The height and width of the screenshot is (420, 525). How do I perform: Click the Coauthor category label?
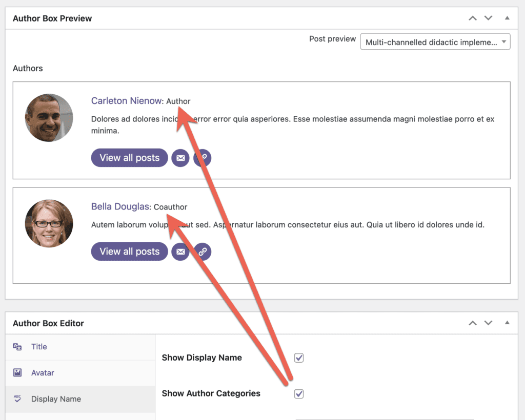point(170,207)
